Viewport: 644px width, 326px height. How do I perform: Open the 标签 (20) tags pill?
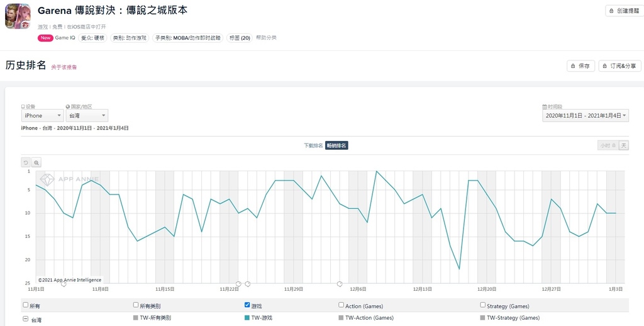[240, 38]
